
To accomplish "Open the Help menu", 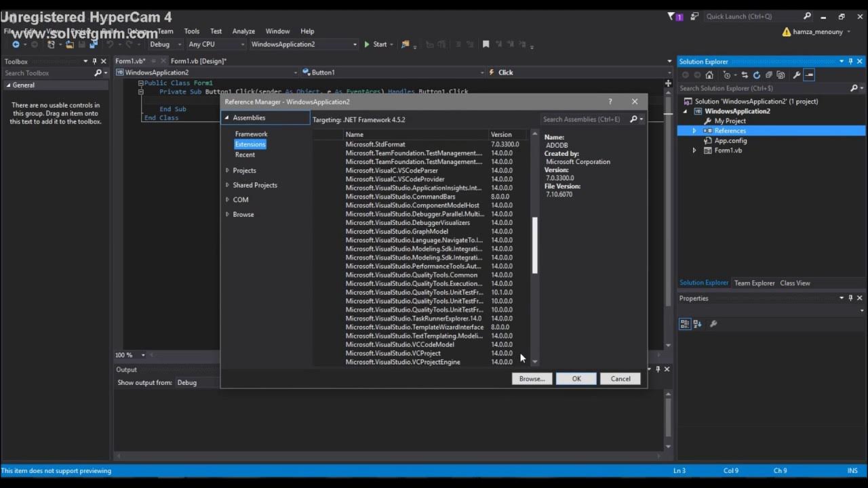I will 307,31.
